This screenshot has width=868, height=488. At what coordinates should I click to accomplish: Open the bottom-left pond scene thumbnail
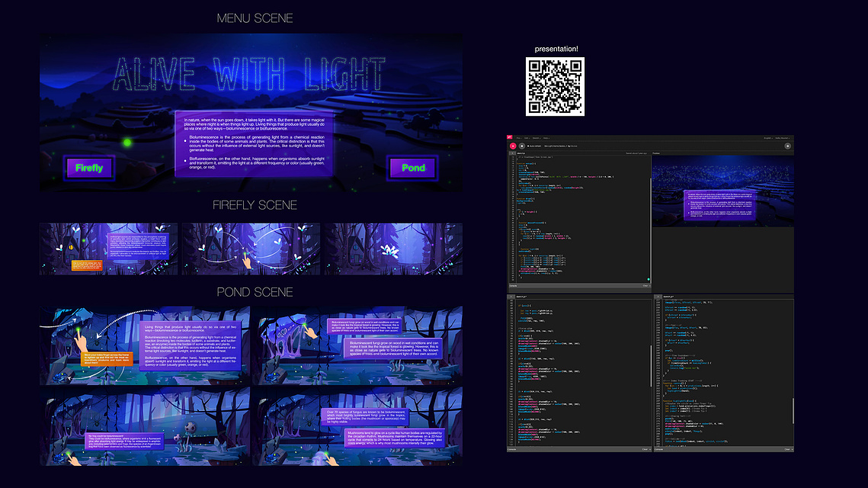point(145,426)
